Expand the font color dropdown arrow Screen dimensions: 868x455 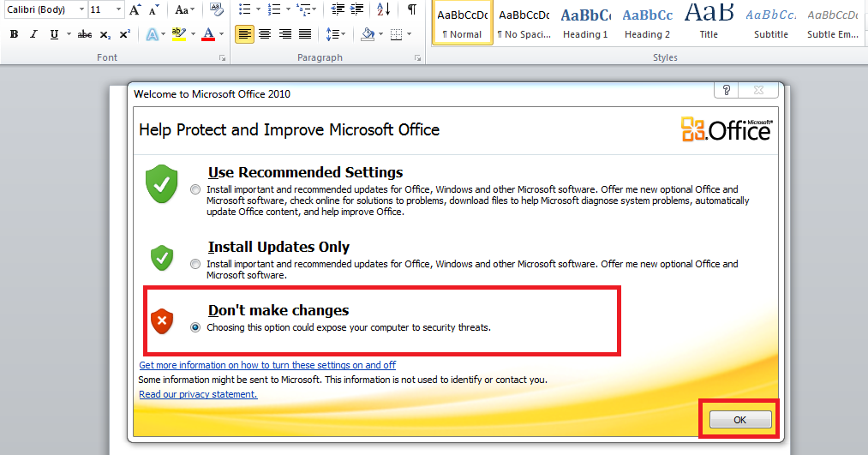tap(221, 34)
